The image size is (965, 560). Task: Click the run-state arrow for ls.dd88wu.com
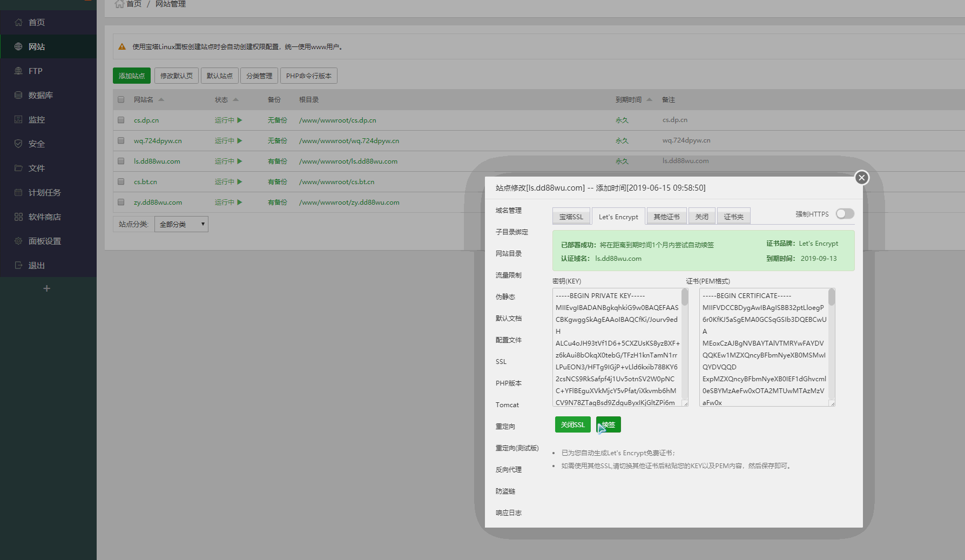pos(239,161)
